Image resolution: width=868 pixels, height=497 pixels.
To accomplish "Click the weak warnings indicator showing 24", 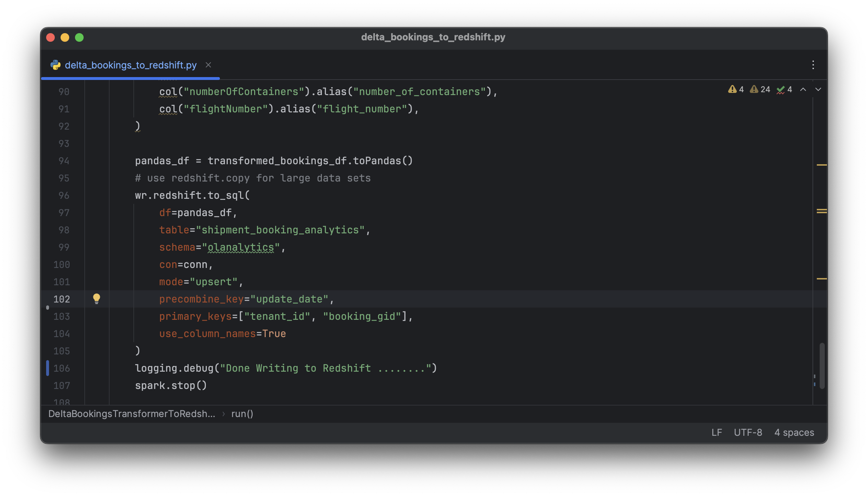I will click(x=760, y=89).
